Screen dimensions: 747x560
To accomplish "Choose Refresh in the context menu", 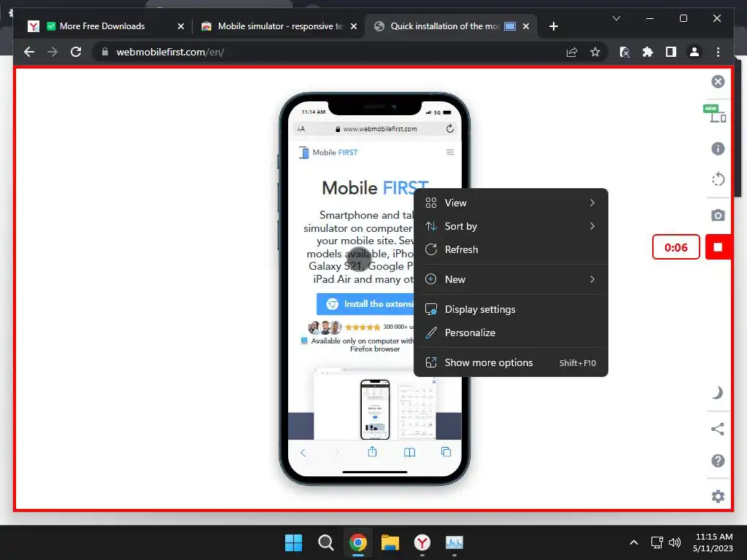I will tap(511, 249).
